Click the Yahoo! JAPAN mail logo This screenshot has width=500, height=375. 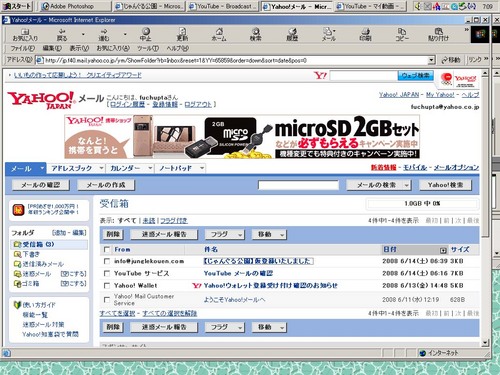tap(41, 100)
